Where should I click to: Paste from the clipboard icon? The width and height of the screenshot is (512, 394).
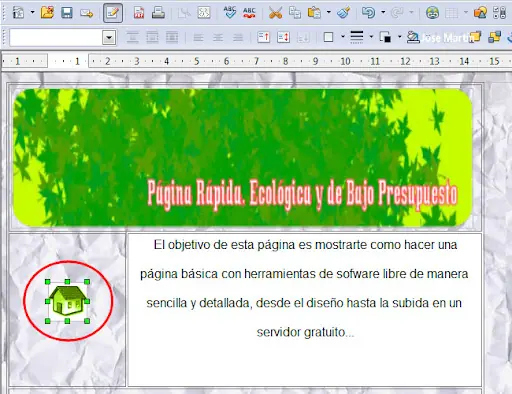tap(314, 13)
